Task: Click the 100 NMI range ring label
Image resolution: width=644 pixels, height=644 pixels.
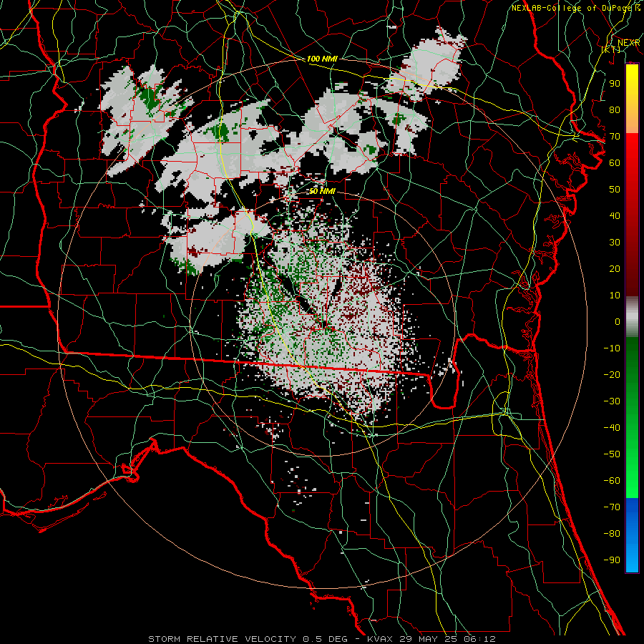Action: click(x=322, y=59)
